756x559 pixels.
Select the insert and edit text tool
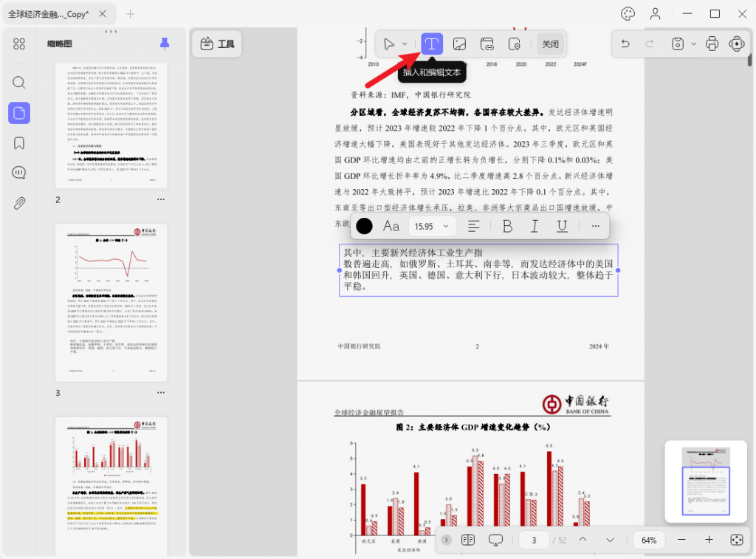pos(432,44)
